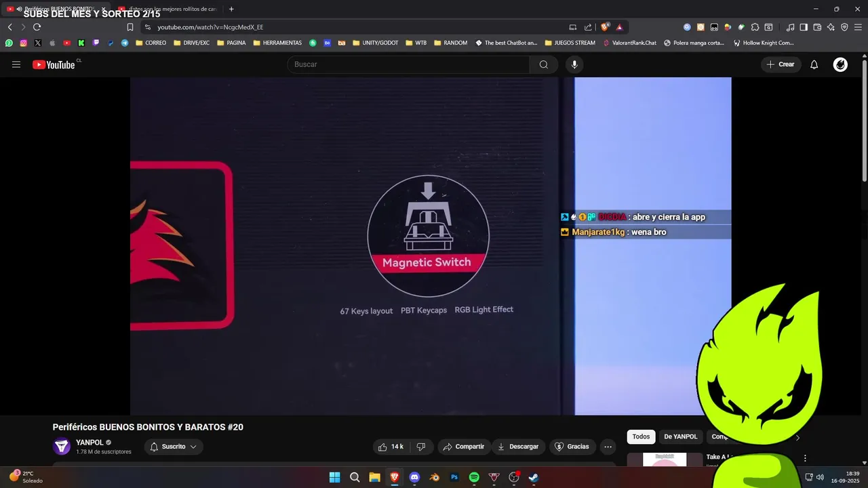Viewport: 868px width, 488px height.
Task: Open 'The best ChatBot an...' bookmark
Action: tap(506, 43)
